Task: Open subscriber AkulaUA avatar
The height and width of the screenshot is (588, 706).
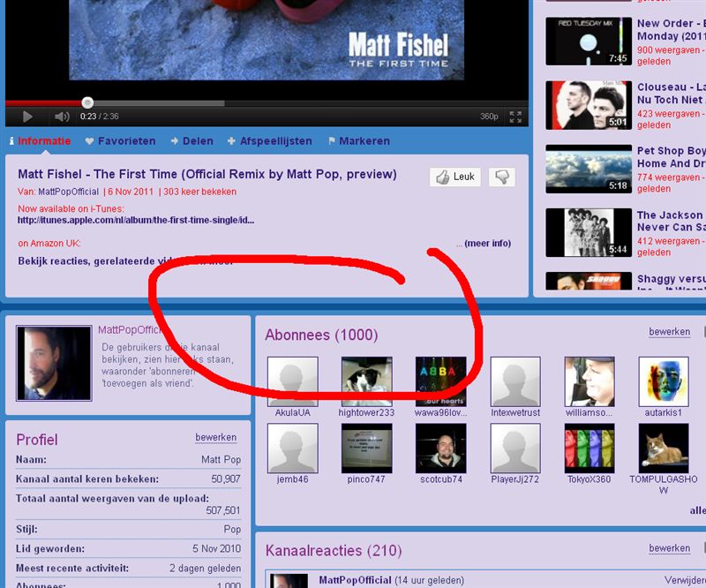Action: [293, 381]
